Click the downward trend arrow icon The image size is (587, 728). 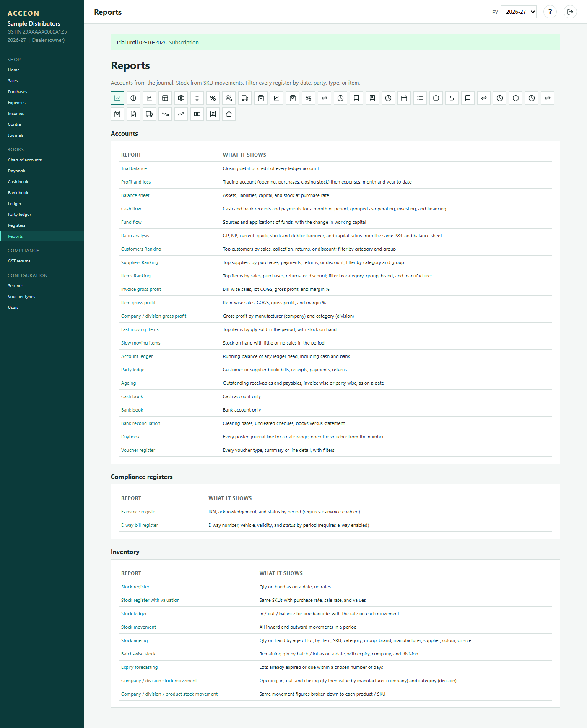[165, 114]
